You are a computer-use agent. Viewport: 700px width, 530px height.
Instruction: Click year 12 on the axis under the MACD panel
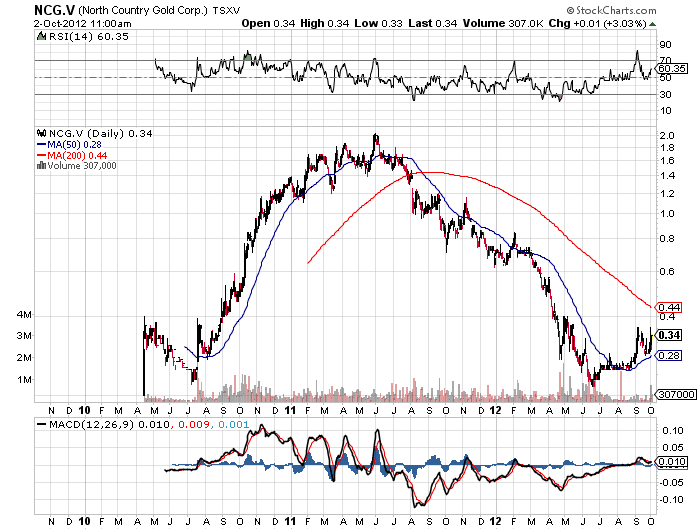pos(495,521)
